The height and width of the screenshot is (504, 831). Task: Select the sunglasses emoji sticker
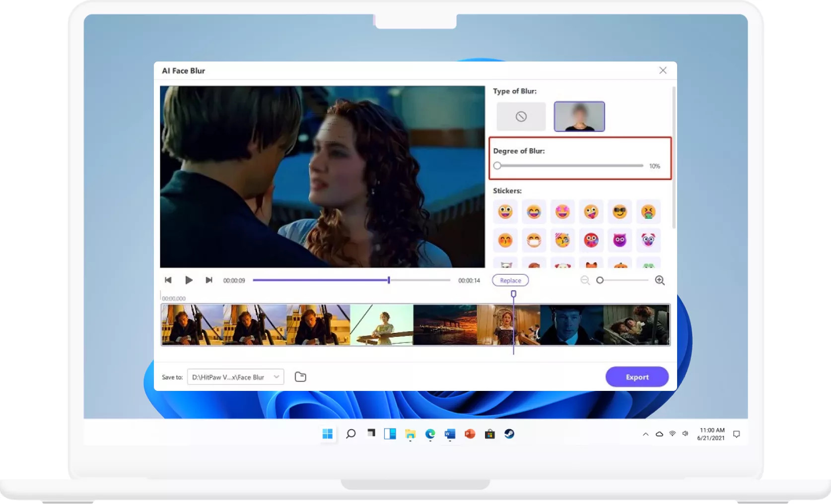pos(620,212)
